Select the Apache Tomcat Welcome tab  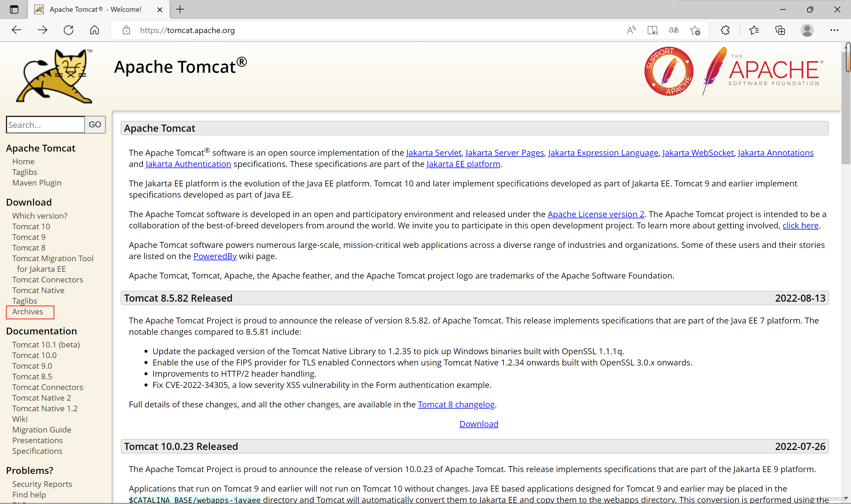click(95, 9)
